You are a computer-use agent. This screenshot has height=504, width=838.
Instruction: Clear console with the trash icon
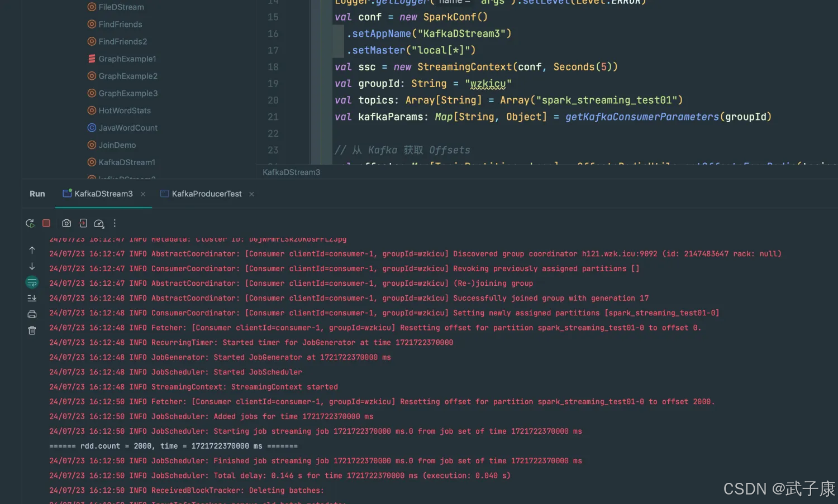point(32,330)
